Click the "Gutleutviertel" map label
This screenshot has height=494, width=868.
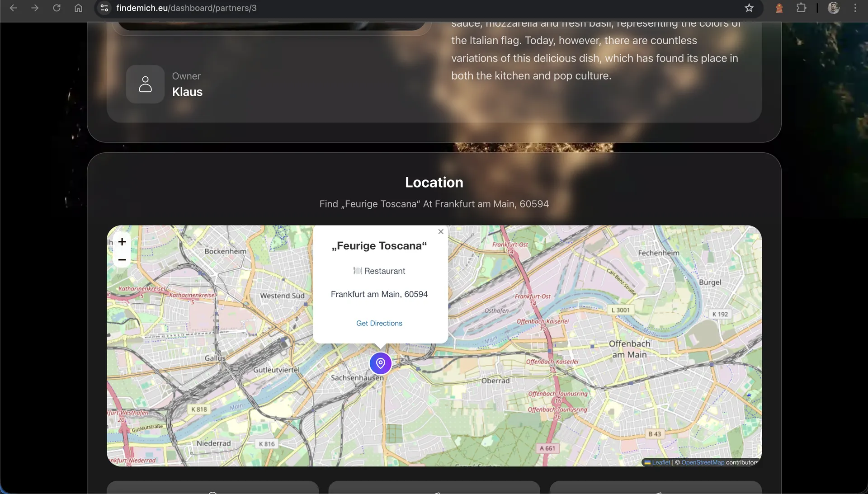click(x=276, y=370)
